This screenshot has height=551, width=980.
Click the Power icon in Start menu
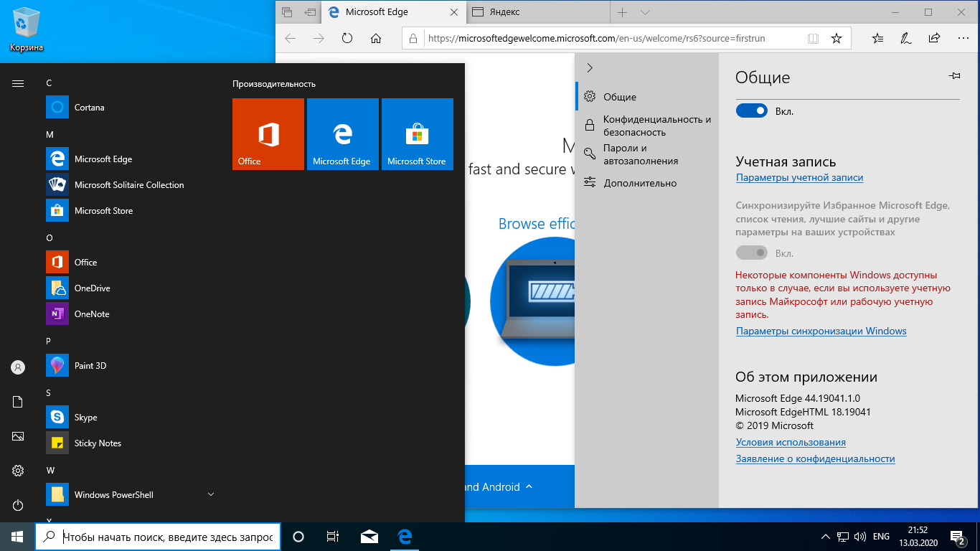coord(18,505)
